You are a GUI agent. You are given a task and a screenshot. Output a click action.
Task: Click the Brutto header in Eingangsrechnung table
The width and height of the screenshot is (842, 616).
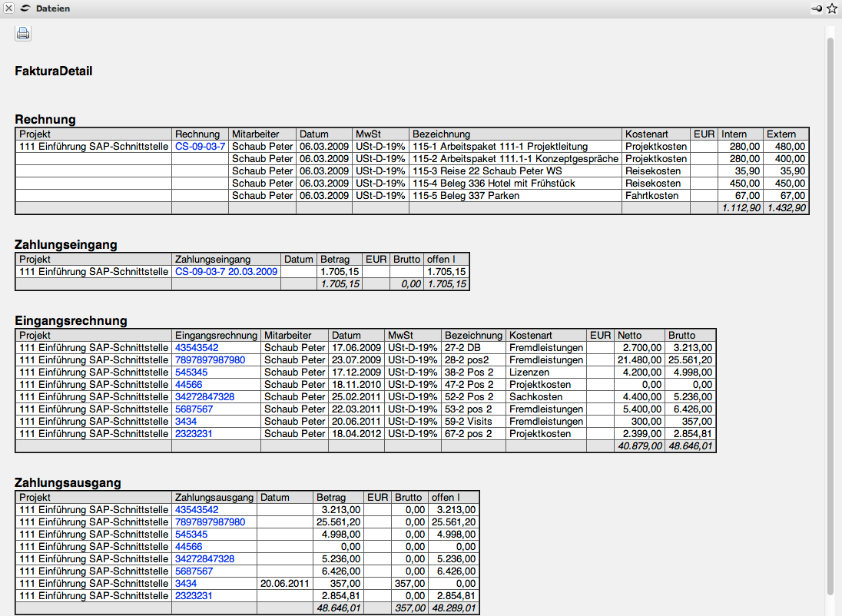pos(681,336)
